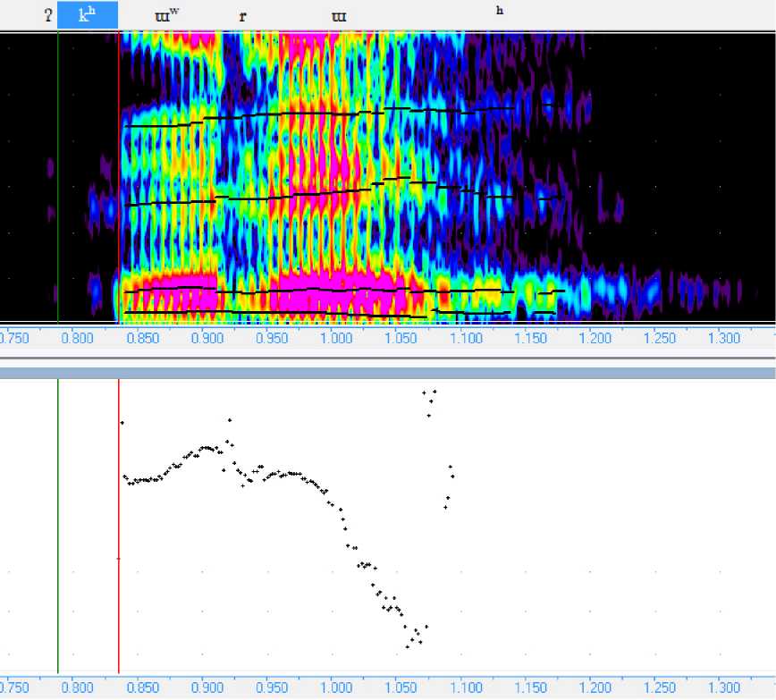Click 1.300 on the pitch plot time axis
This screenshot has width=776, height=700.
coord(724,689)
